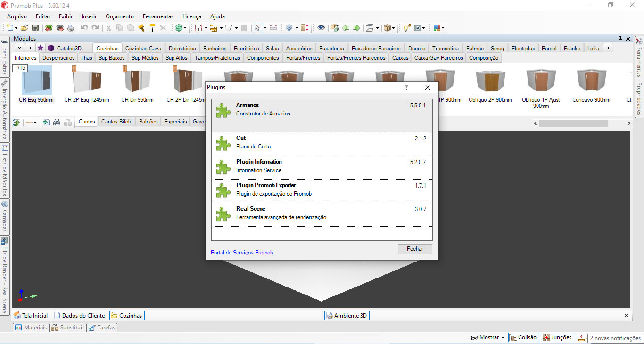Toggle the Junções option in status bar
The image size is (644, 344).
[557, 337]
